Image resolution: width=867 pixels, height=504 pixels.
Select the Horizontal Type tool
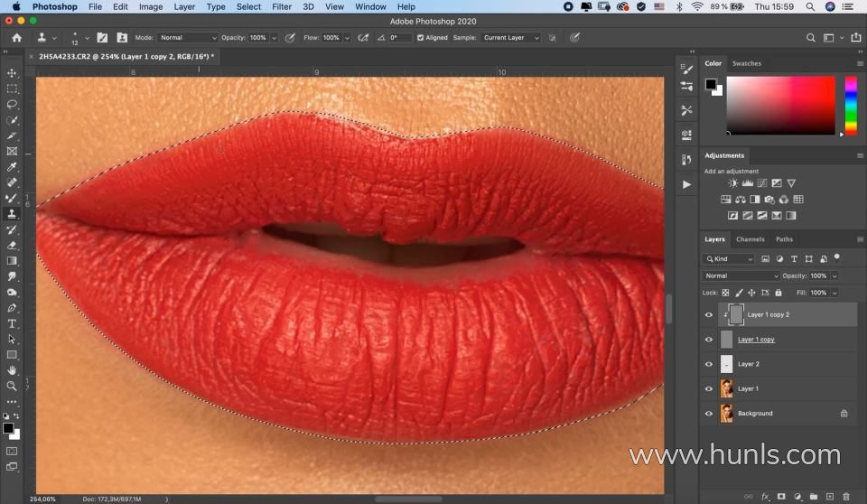[12, 323]
